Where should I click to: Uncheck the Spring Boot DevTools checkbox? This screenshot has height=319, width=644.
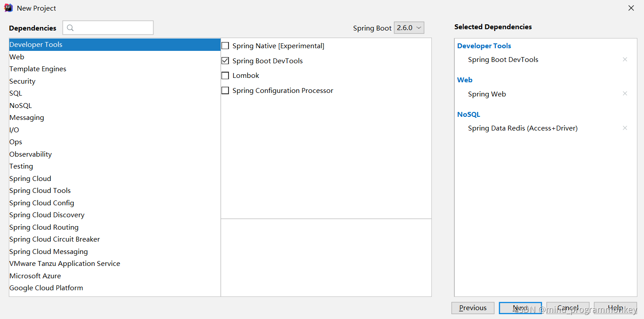tap(225, 61)
